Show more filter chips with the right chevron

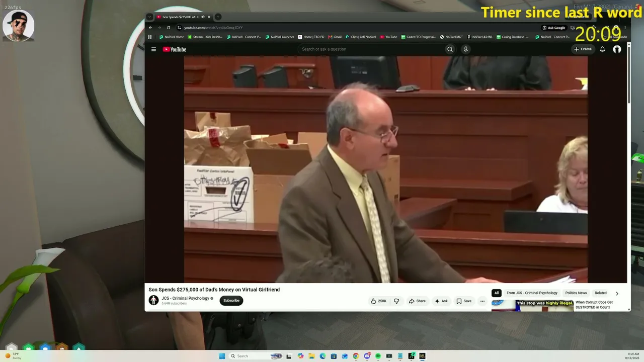[617, 293]
